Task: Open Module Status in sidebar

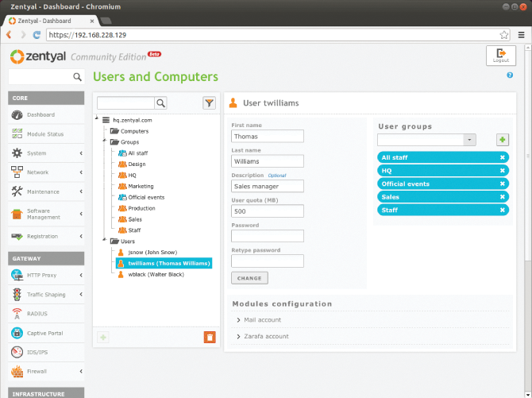Action: tap(44, 134)
